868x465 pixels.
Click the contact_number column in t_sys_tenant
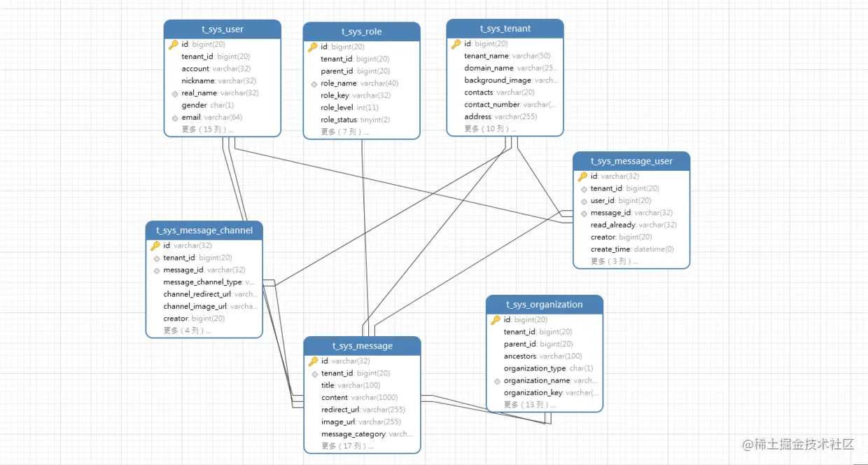click(510, 105)
